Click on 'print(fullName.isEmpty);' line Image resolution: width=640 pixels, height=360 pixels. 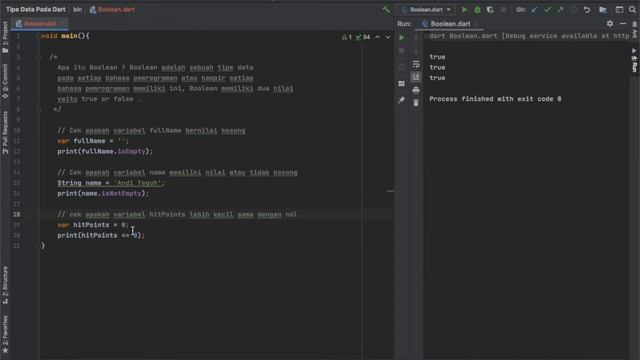[105, 151]
